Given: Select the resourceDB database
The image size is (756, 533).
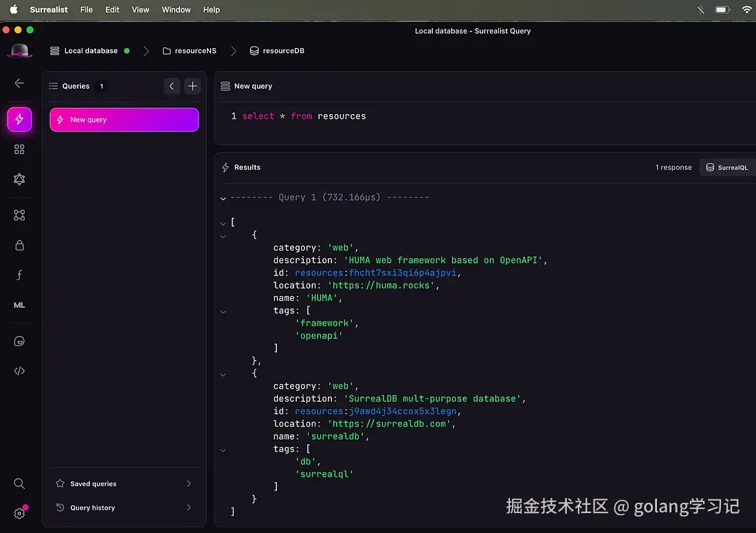Looking at the screenshot, I should tap(277, 51).
